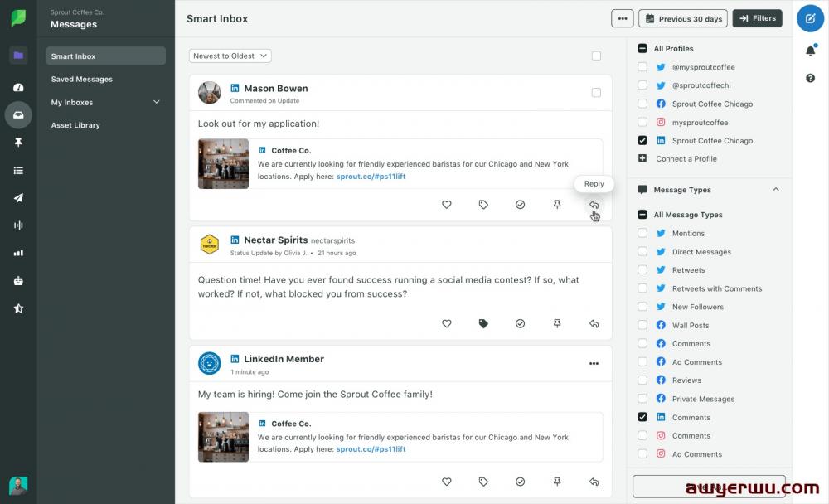This screenshot has height=504, width=829.
Task: Like the Nectar Spirits post
Action: [x=447, y=323]
